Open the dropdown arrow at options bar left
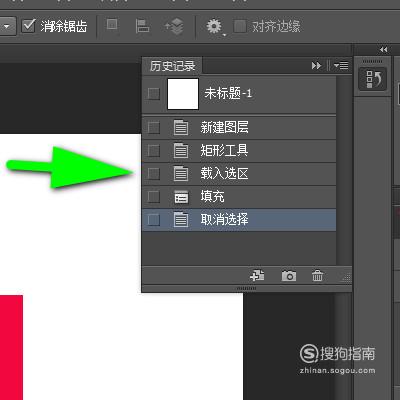This screenshot has height=400, width=400. pos(7,26)
